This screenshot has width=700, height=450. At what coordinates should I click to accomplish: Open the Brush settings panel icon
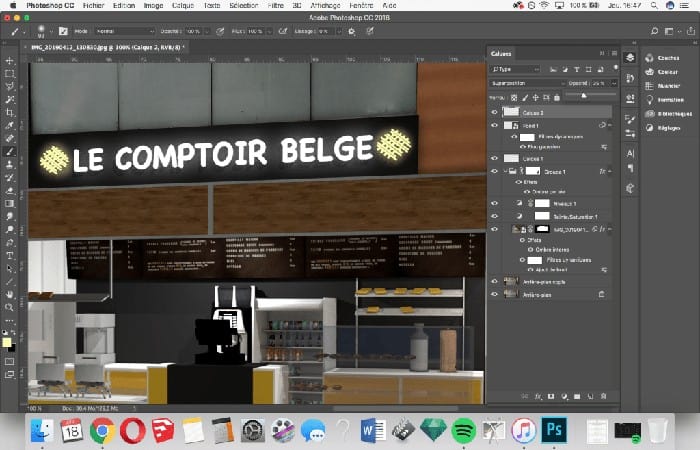click(63, 31)
